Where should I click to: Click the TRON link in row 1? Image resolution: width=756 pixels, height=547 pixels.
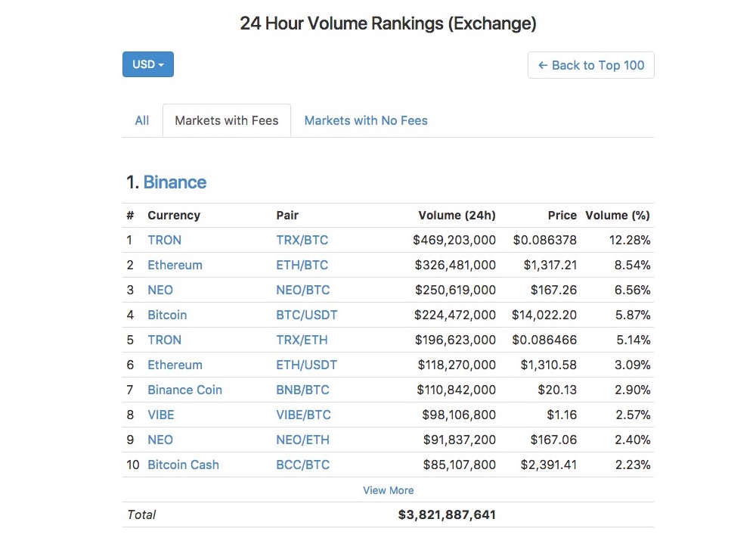[164, 241]
